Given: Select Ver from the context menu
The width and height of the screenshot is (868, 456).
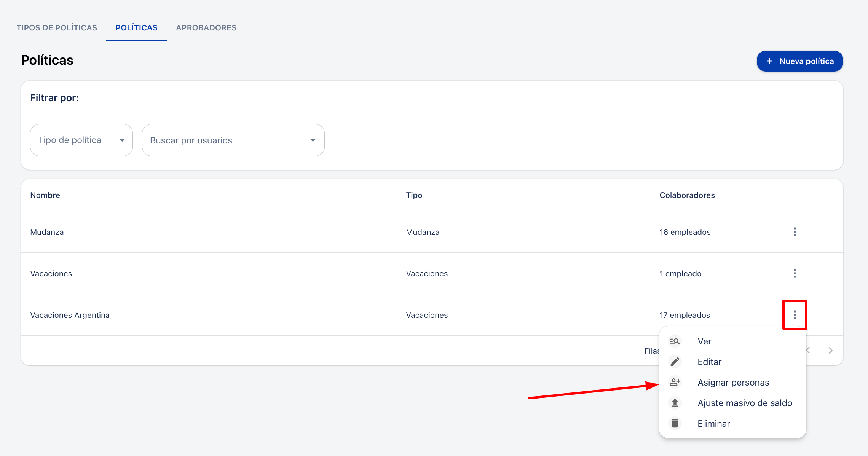Looking at the screenshot, I should [x=732, y=341].
